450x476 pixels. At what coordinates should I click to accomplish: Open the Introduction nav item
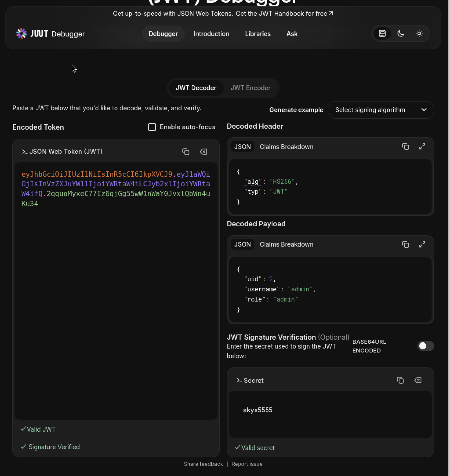pyautogui.click(x=211, y=34)
